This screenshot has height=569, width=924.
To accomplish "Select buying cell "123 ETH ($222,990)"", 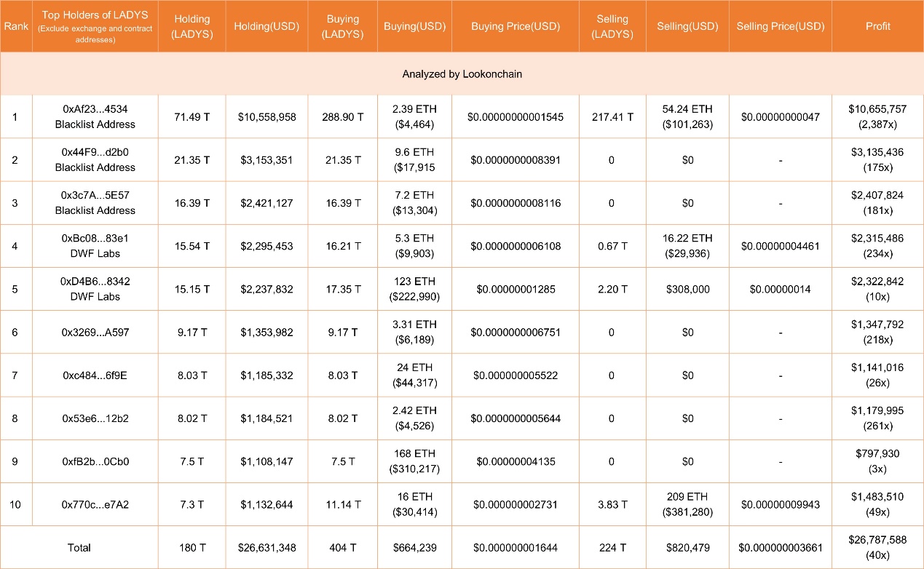I will pyautogui.click(x=414, y=289).
